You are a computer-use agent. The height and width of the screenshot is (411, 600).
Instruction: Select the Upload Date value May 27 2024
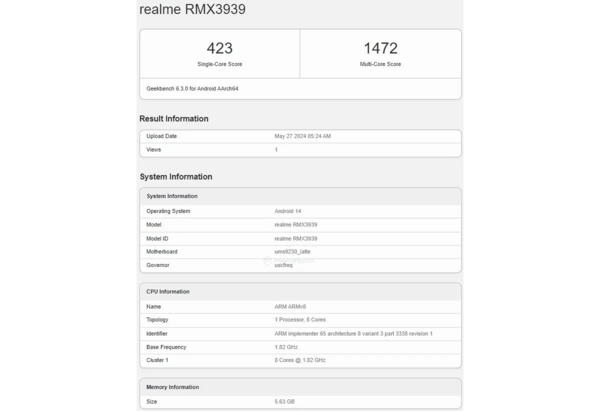click(x=303, y=136)
